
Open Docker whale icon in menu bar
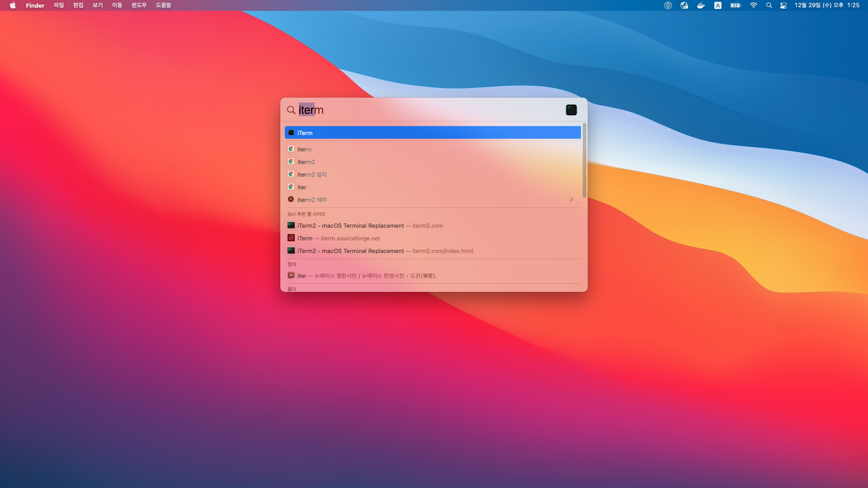tap(701, 5)
